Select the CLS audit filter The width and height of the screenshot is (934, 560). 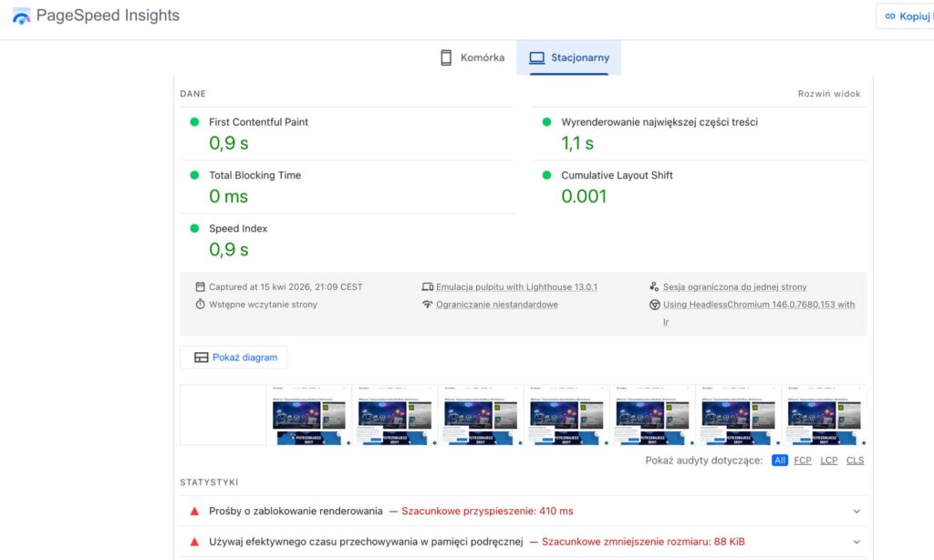pos(855,461)
